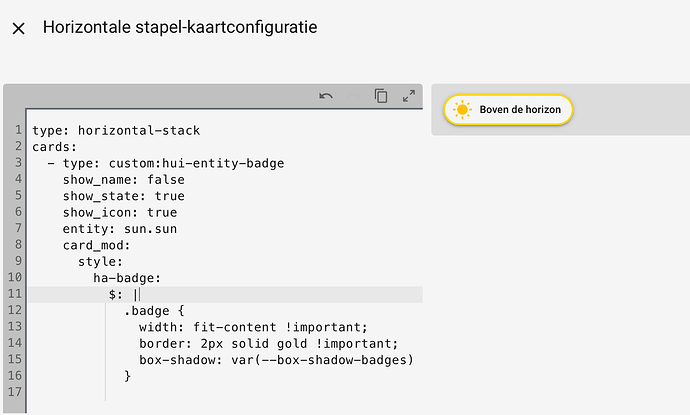Screen dimensions: 690x415
Task: Click the 'card_mod:' line
Action: 96,245
